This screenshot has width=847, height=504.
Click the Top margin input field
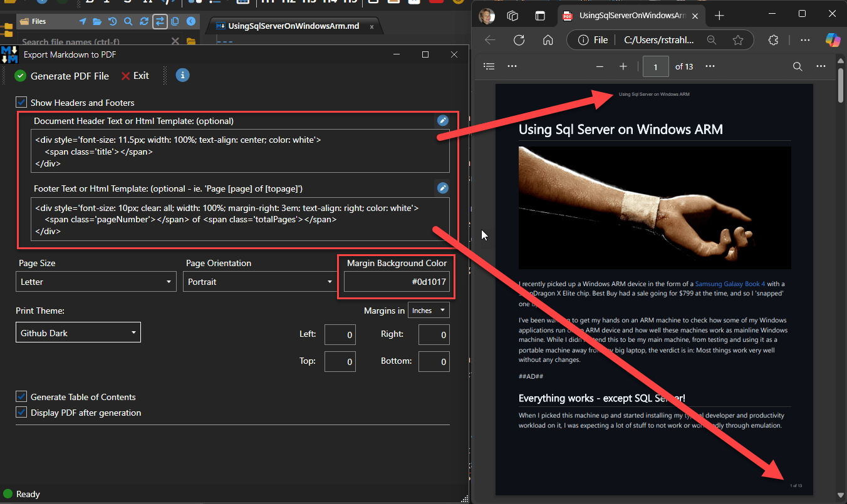tap(340, 361)
